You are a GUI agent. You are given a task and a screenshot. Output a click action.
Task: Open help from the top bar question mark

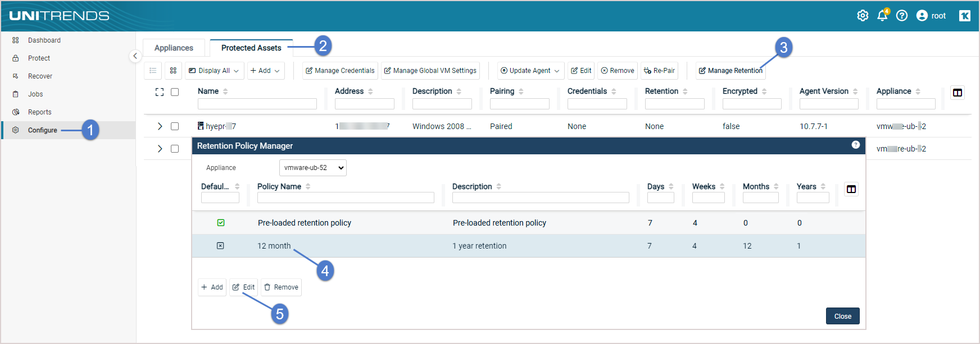902,16
